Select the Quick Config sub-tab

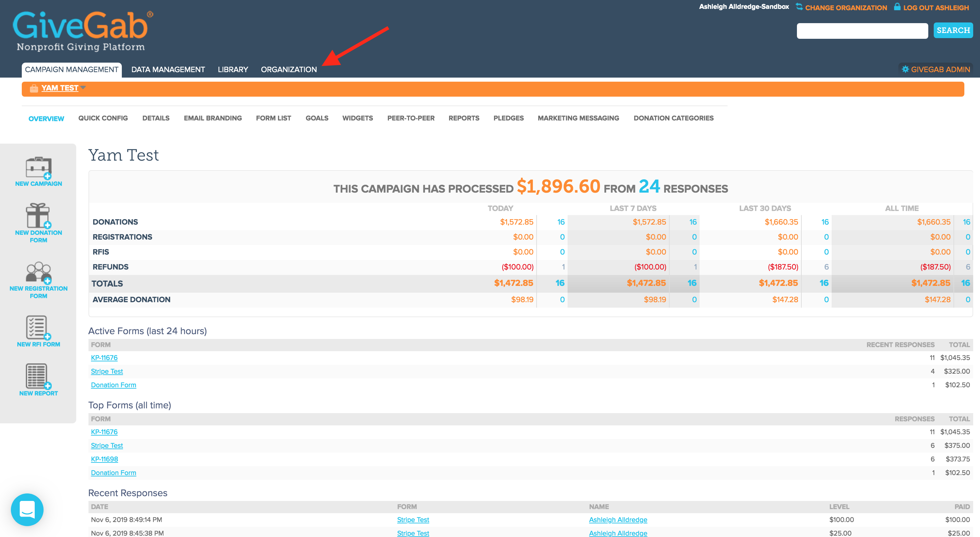click(x=103, y=118)
